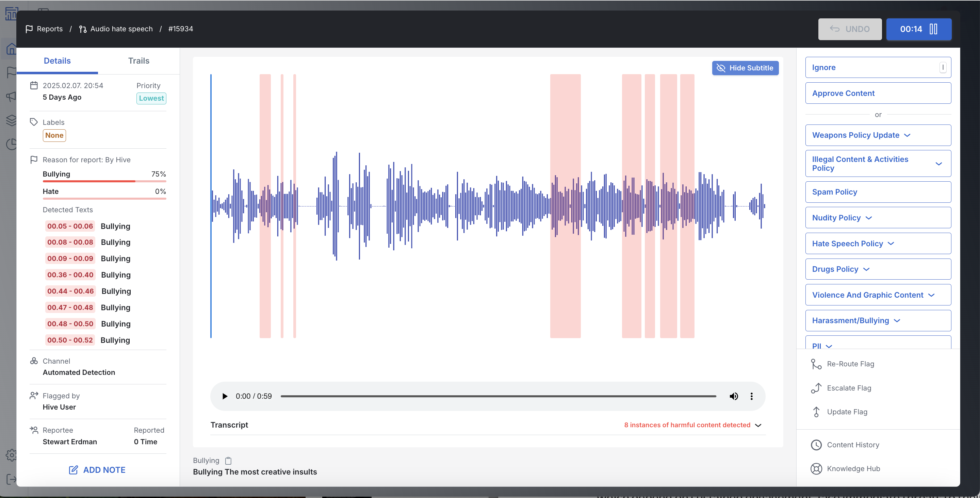Switch to the Trails tab
Screen dimensions: 980x498
click(138, 61)
